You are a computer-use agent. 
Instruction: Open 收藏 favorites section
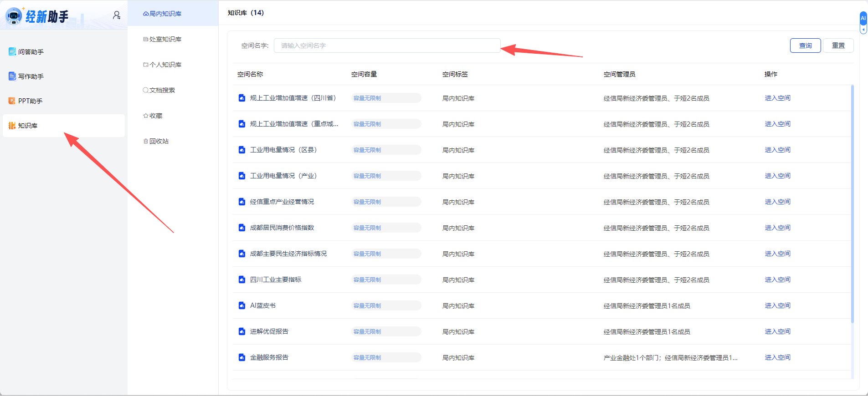173,116
